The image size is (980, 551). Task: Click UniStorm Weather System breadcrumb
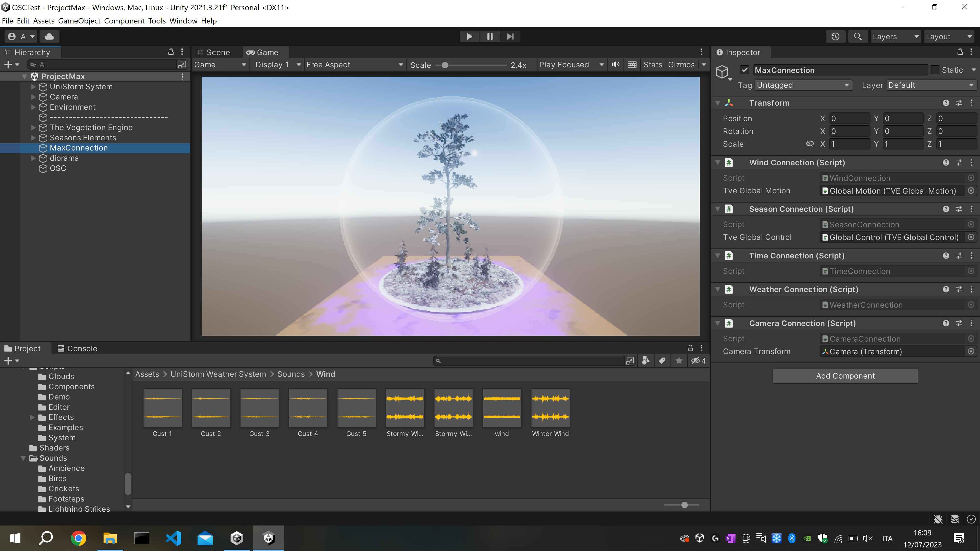[218, 374]
